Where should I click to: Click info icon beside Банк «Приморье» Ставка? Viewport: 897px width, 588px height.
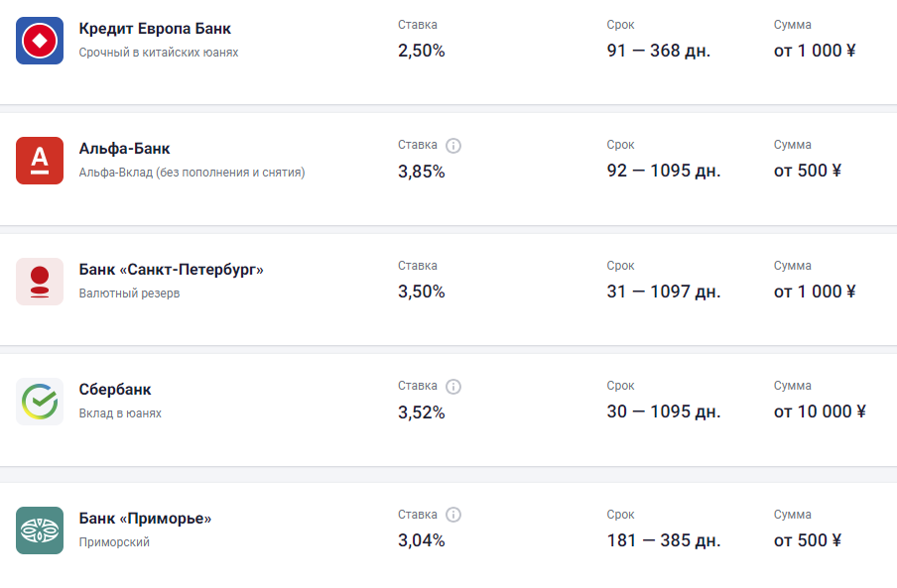[453, 515]
